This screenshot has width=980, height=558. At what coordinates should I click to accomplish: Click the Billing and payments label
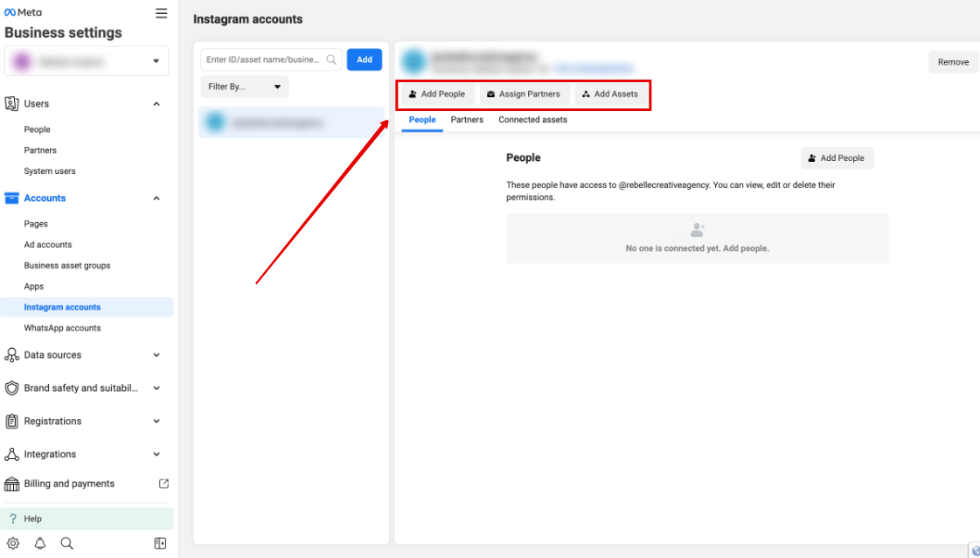[x=69, y=484]
